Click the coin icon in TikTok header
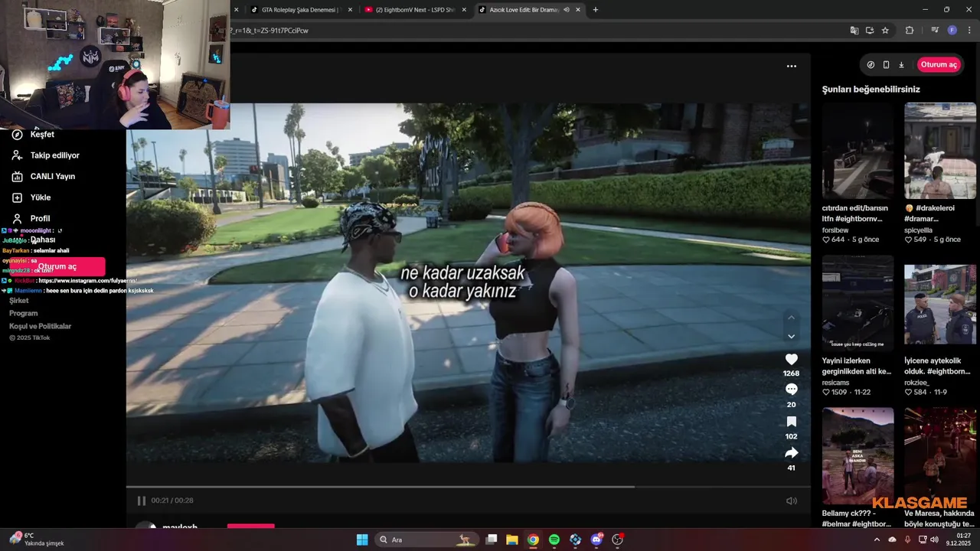 point(871,65)
